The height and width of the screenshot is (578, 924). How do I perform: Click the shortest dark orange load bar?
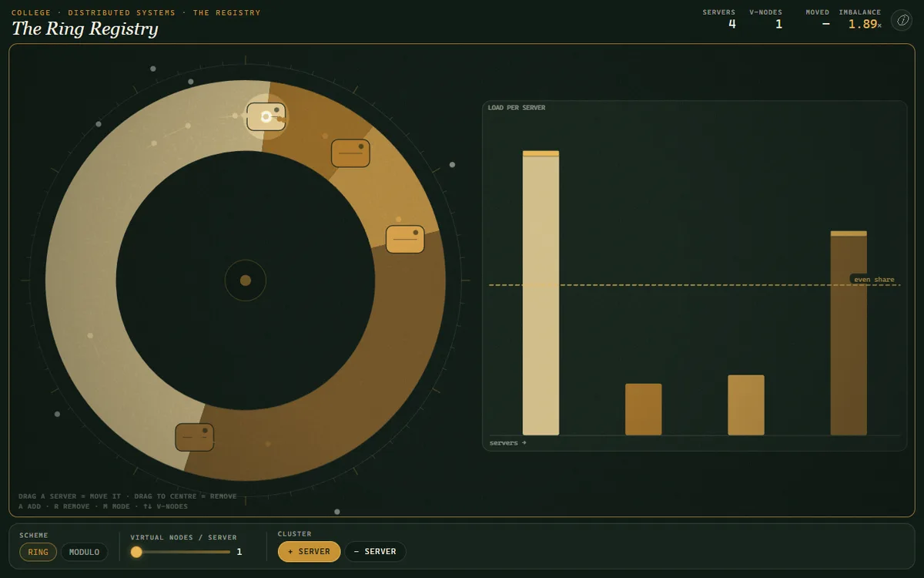coord(643,409)
